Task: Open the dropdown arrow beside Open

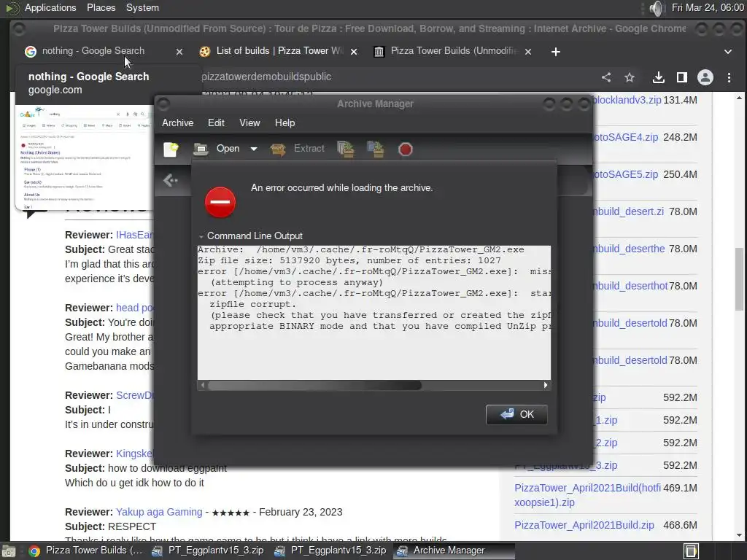Action: (254, 149)
